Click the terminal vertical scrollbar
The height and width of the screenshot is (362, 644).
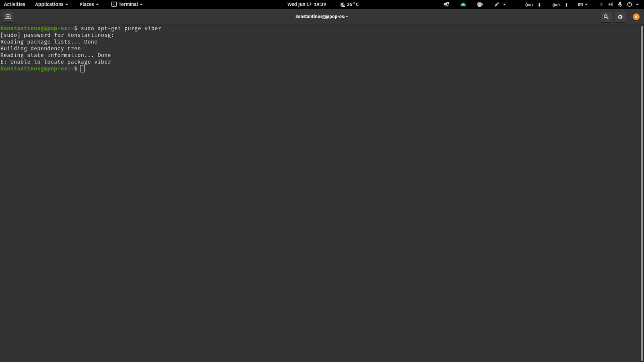point(642,193)
